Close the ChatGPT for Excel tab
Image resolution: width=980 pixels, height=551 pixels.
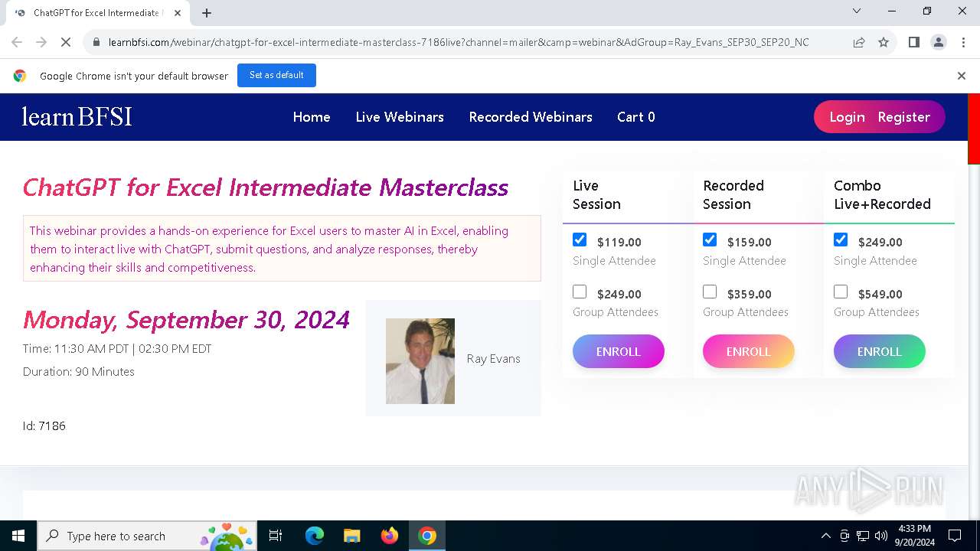pyautogui.click(x=178, y=13)
